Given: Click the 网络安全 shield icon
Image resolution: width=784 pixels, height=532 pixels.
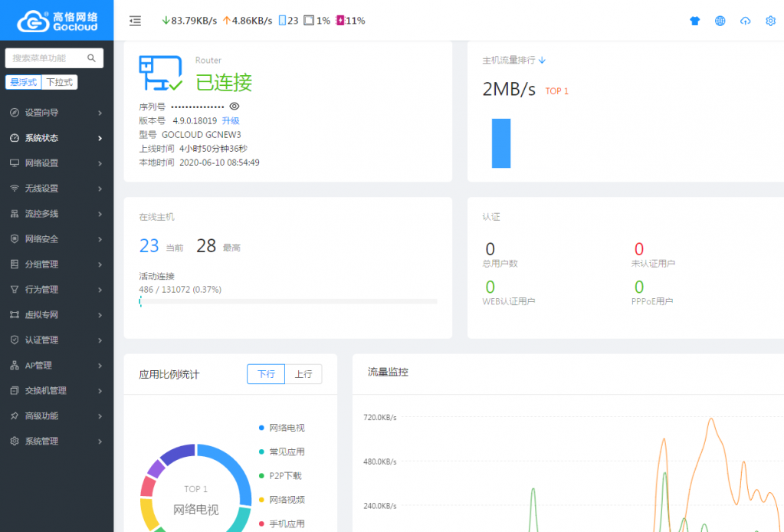Looking at the screenshot, I should click(15, 239).
